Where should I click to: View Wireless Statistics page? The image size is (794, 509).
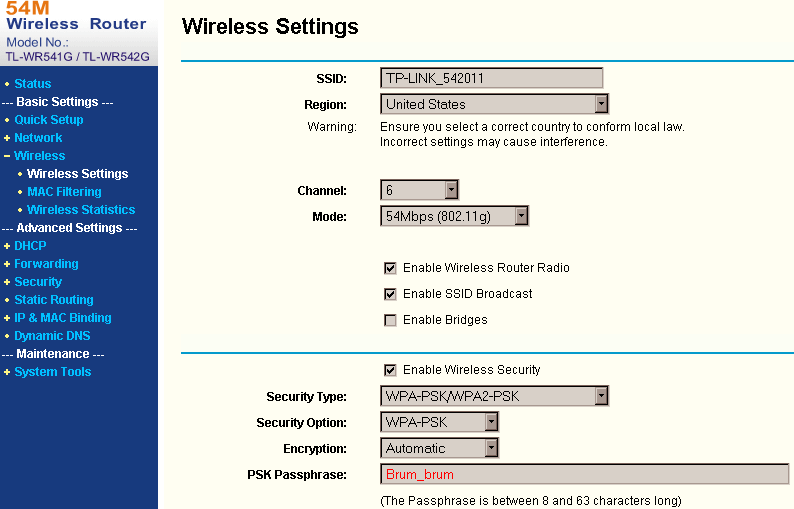pos(81,210)
